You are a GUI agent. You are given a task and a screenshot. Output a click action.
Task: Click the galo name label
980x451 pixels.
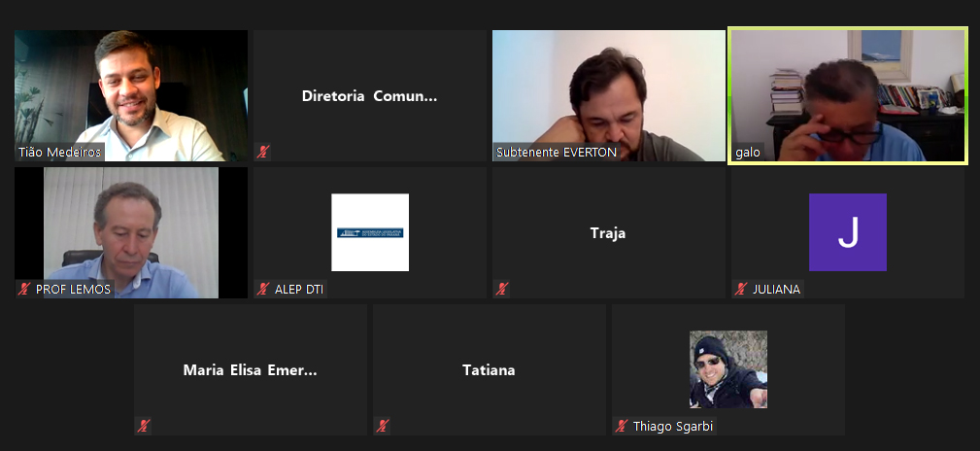point(748,152)
